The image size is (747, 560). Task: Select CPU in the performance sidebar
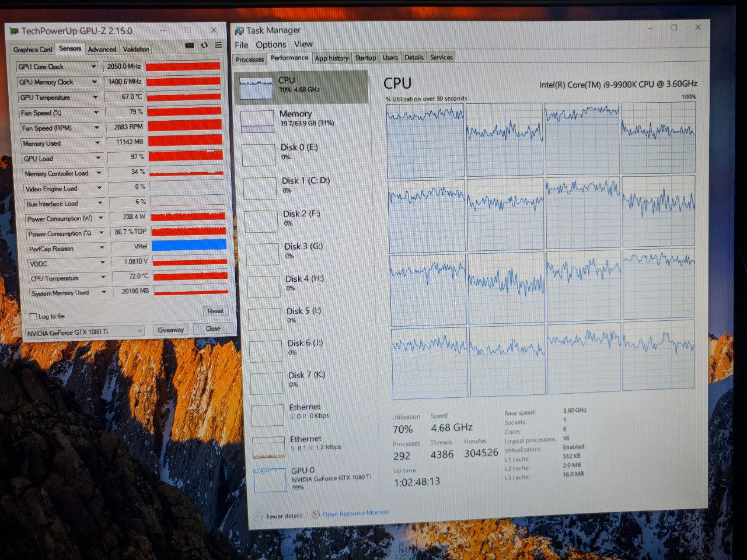(x=302, y=87)
